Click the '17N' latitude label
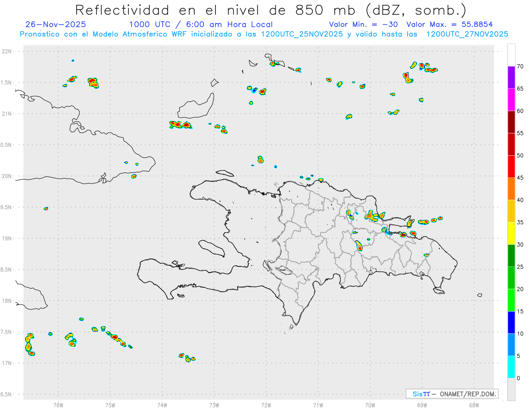Screen dimensions: 532x411 click(8, 363)
